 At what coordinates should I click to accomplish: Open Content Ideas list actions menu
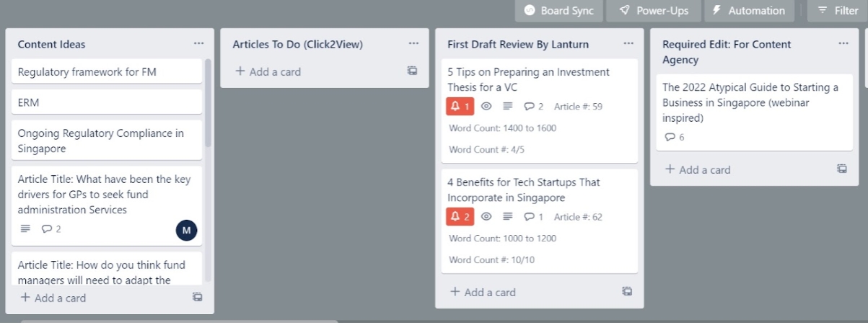[x=198, y=43]
